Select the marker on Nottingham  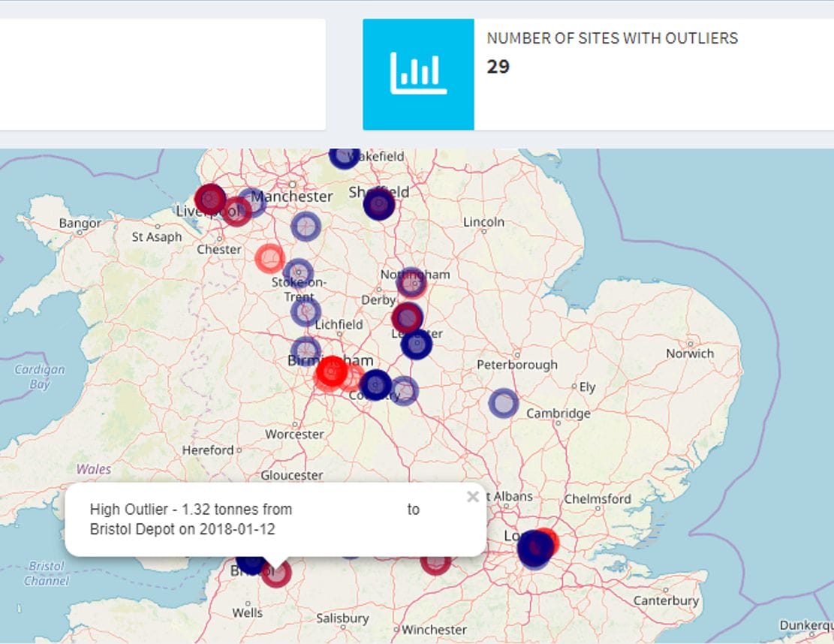(x=411, y=282)
